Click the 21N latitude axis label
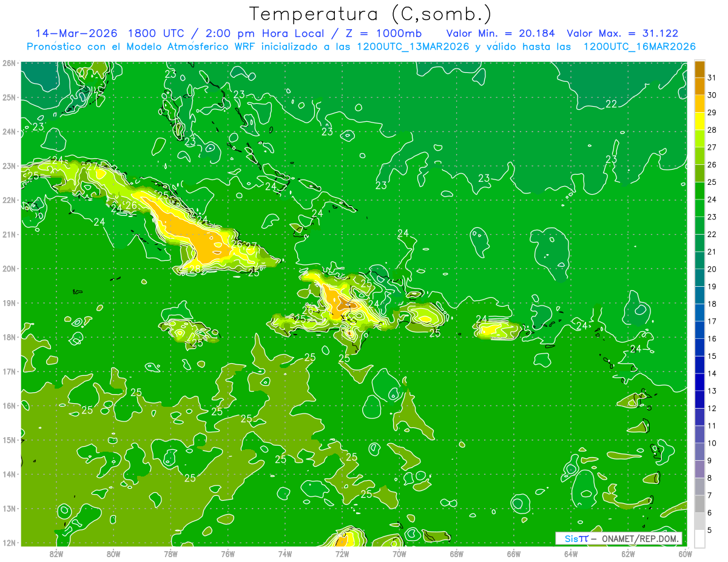The width and height of the screenshot is (728, 562). 9,235
